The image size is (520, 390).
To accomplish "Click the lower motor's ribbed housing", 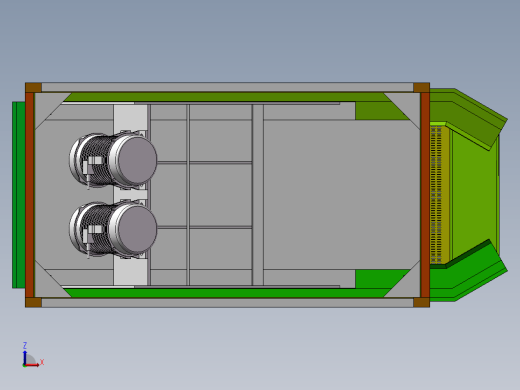I will (97, 230).
